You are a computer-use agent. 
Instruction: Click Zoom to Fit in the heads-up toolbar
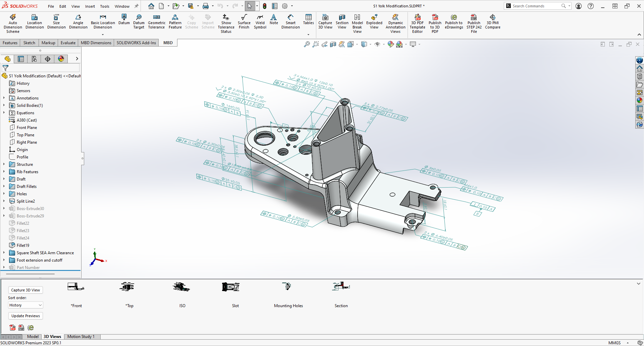click(x=306, y=44)
